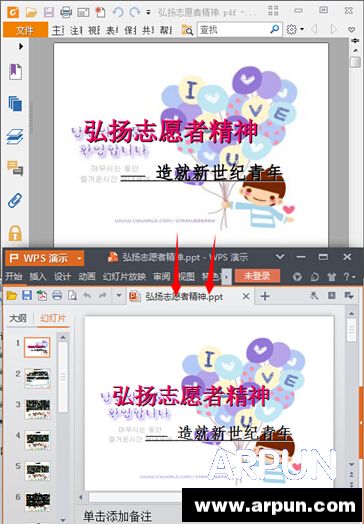Open the gear settings dropdown in PDF reader
This screenshot has height=524, width=364.
[295, 29]
